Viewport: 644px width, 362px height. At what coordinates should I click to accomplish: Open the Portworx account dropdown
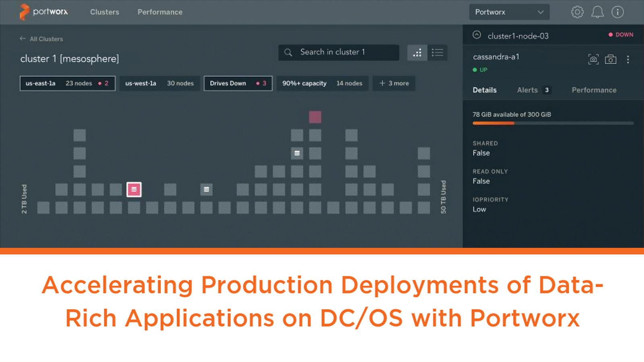509,12
